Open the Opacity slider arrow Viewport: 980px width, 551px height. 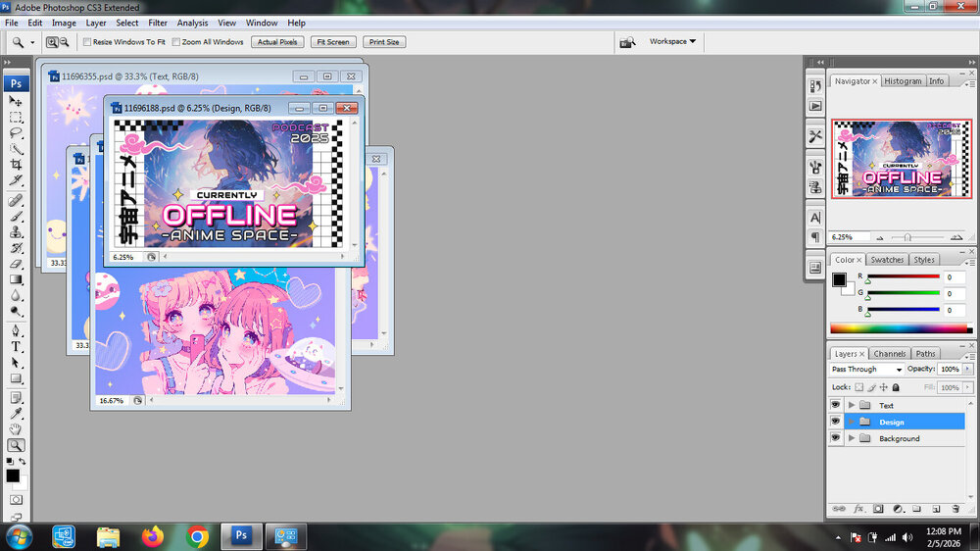click(967, 369)
